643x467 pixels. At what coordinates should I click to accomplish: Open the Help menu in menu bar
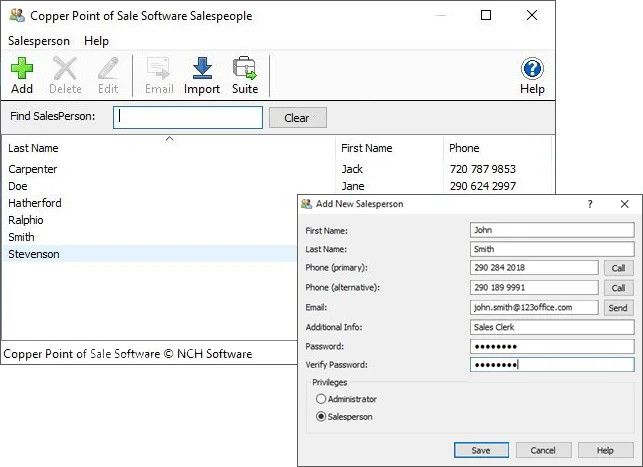(97, 41)
